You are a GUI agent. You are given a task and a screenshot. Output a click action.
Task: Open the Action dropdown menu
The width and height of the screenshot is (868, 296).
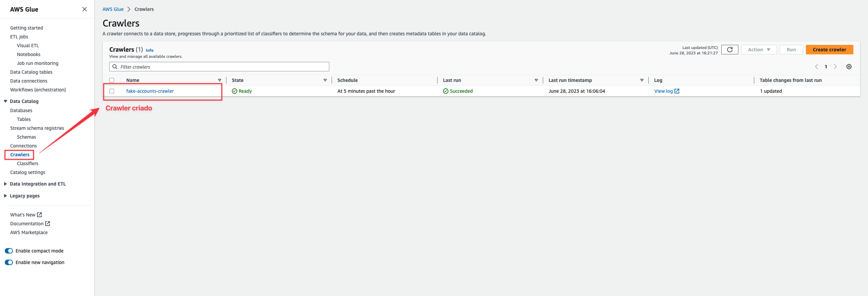click(759, 50)
